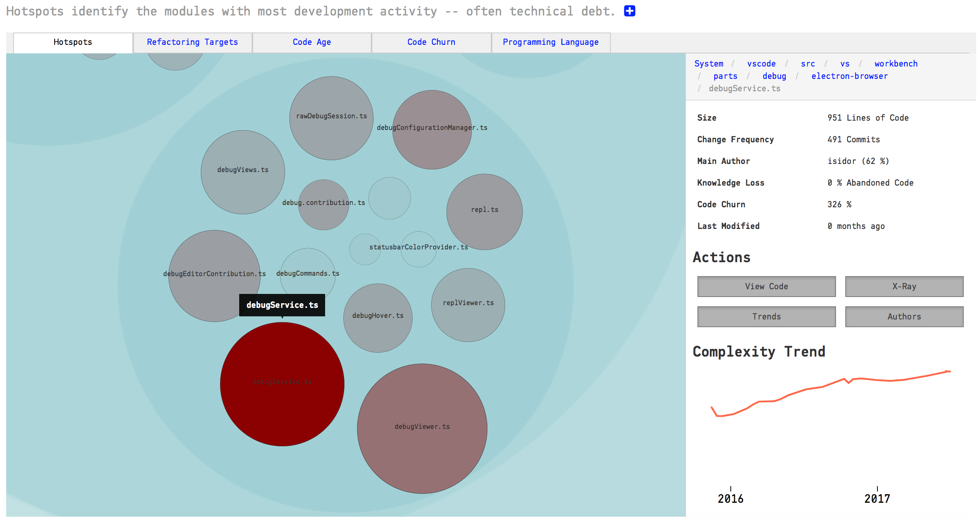
Task: Open the src breadcrumb link
Action: point(808,64)
